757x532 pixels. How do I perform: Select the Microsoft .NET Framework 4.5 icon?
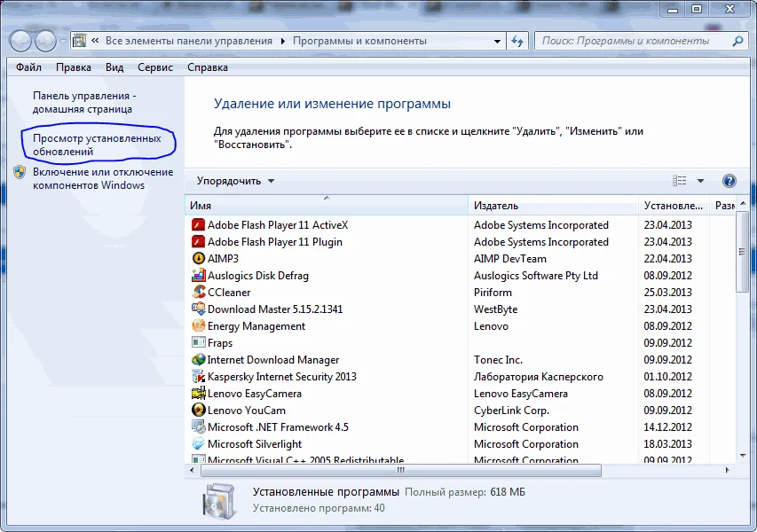point(199,426)
